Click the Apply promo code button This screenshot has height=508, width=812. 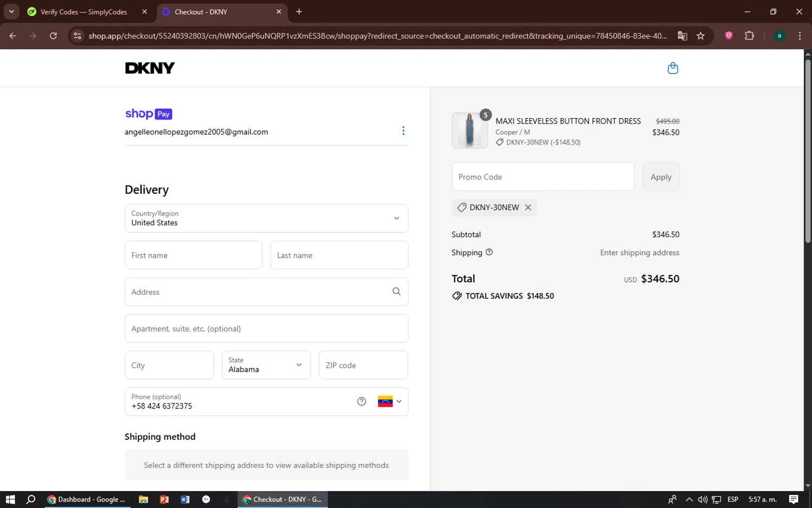click(x=661, y=177)
